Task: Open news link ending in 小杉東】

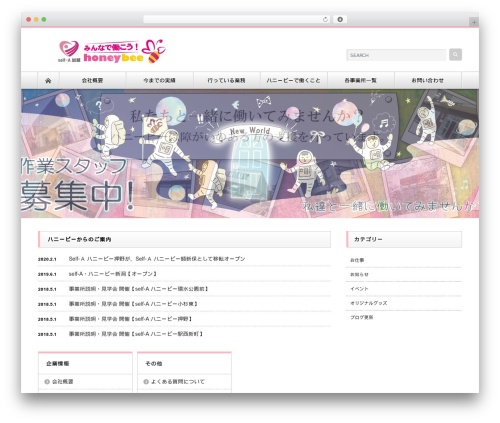Action: tap(133, 304)
